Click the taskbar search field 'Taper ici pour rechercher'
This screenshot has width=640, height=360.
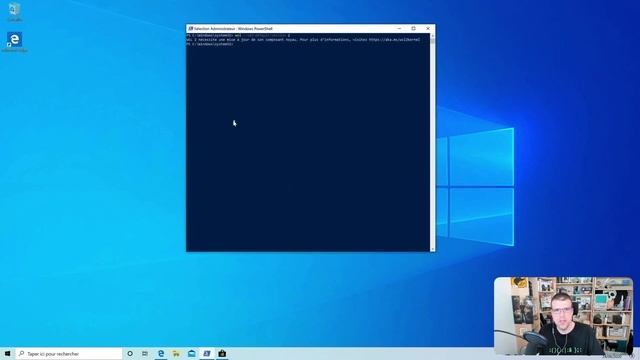click(69, 353)
